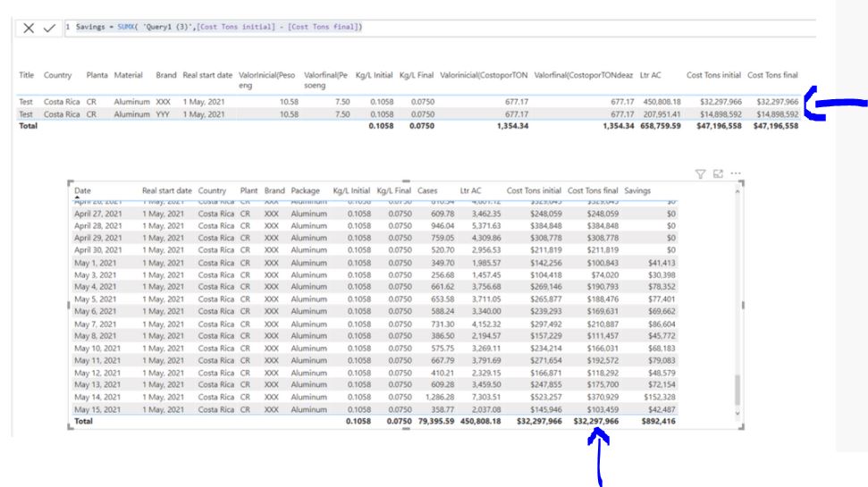Sort lower table by Cost Tons final header
The image size is (868, 487).
point(593,190)
